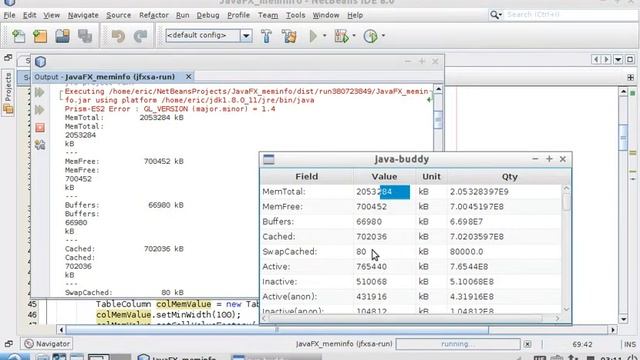This screenshot has width=640, height=360.
Task: Click the New Project toolbar icon
Action: (x=40, y=36)
